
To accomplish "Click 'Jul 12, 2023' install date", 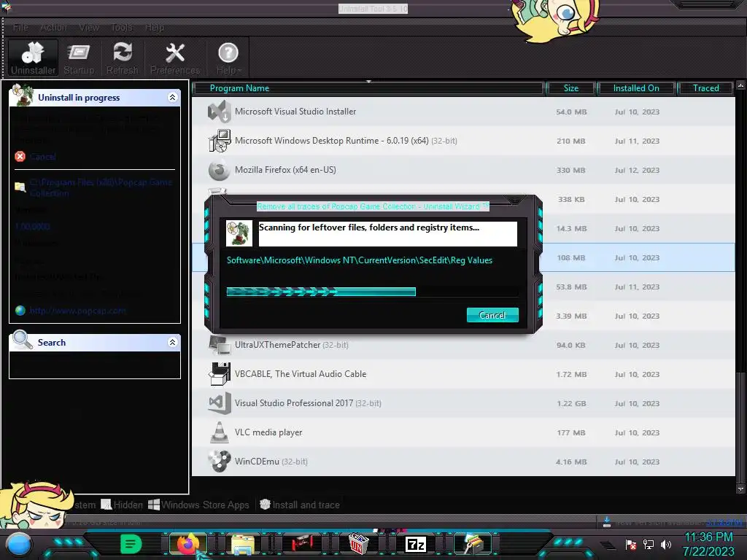I will click(x=637, y=170).
